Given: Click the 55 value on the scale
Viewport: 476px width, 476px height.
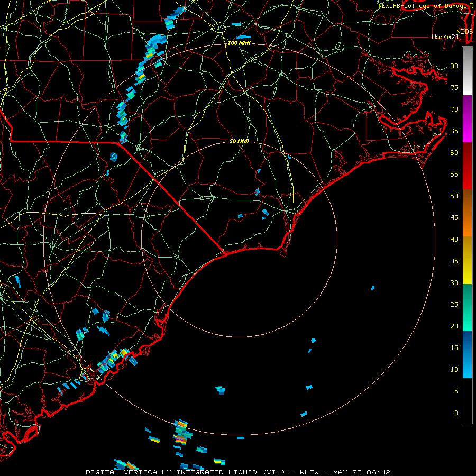Looking at the screenshot, I should [x=454, y=175].
